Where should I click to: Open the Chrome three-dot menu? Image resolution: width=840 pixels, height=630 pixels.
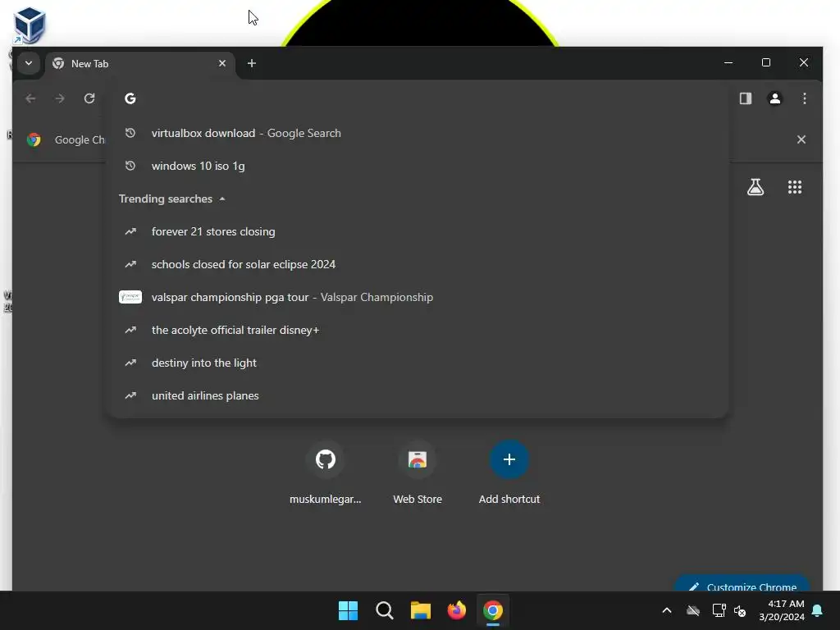click(804, 98)
